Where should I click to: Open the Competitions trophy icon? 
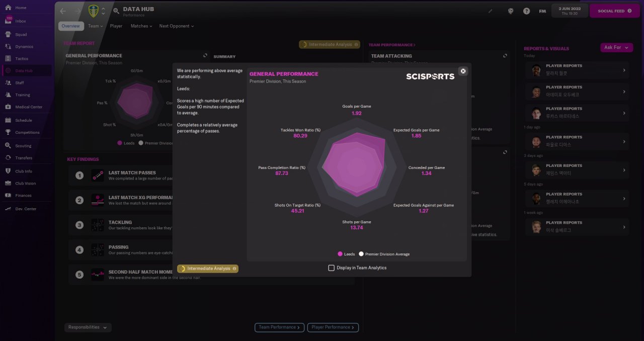click(x=8, y=132)
